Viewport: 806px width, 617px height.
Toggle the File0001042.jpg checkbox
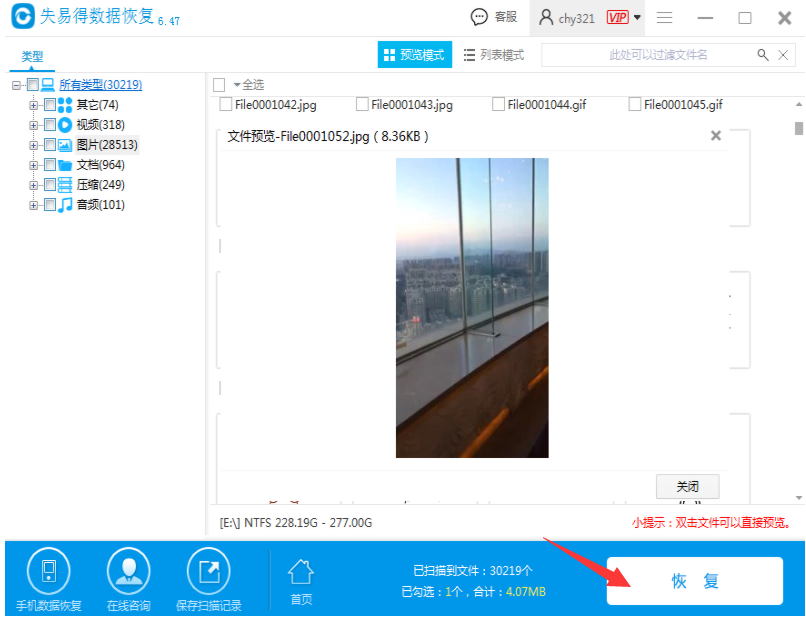click(225, 104)
